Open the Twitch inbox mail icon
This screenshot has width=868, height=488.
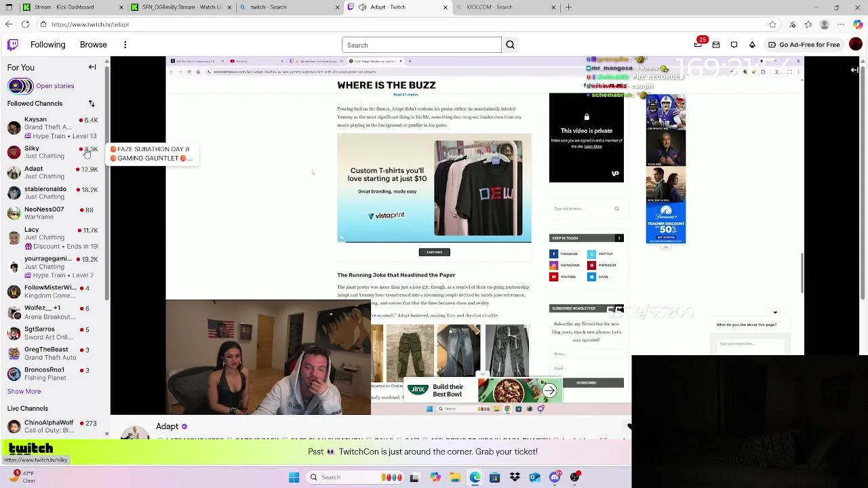716,45
